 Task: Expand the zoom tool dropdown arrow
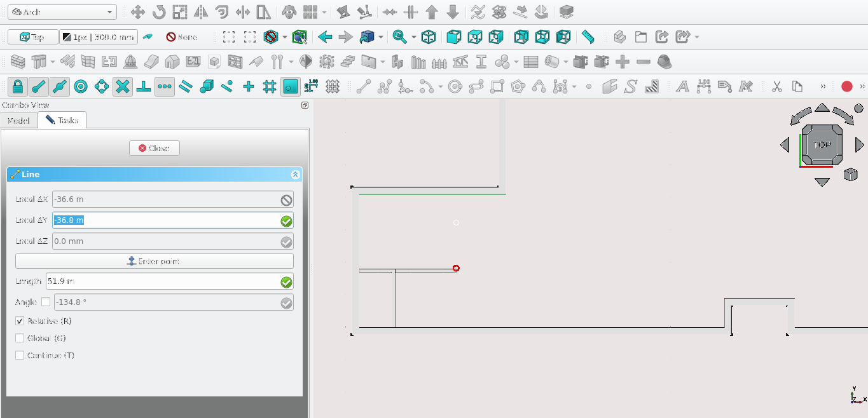coord(413,37)
